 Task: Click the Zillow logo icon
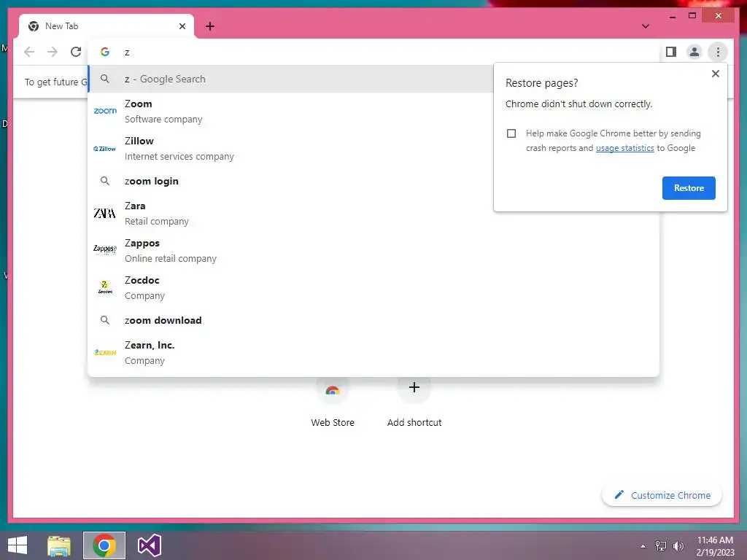[x=105, y=149]
